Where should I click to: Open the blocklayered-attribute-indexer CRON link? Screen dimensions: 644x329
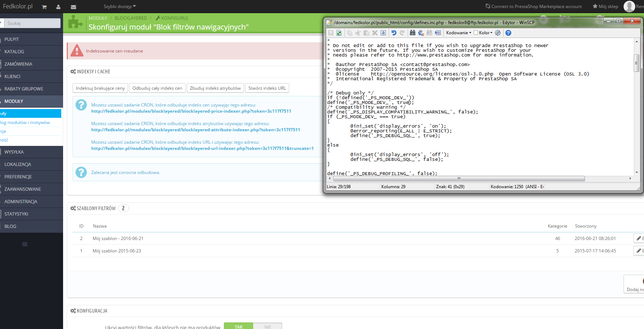[x=195, y=130]
